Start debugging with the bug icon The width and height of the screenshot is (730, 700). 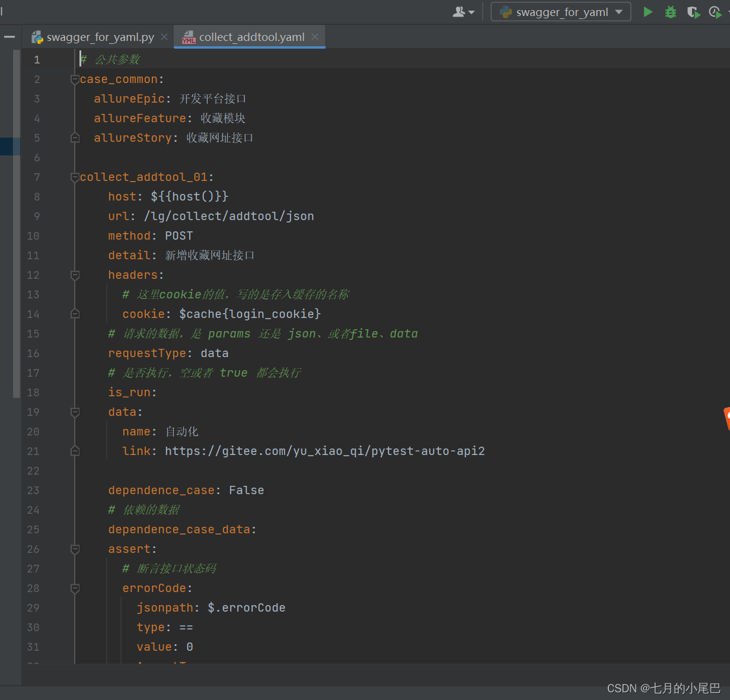(x=671, y=12)
